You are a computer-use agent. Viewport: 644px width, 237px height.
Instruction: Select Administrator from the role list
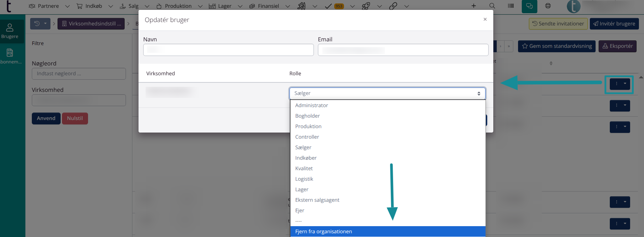coord(312,105)
